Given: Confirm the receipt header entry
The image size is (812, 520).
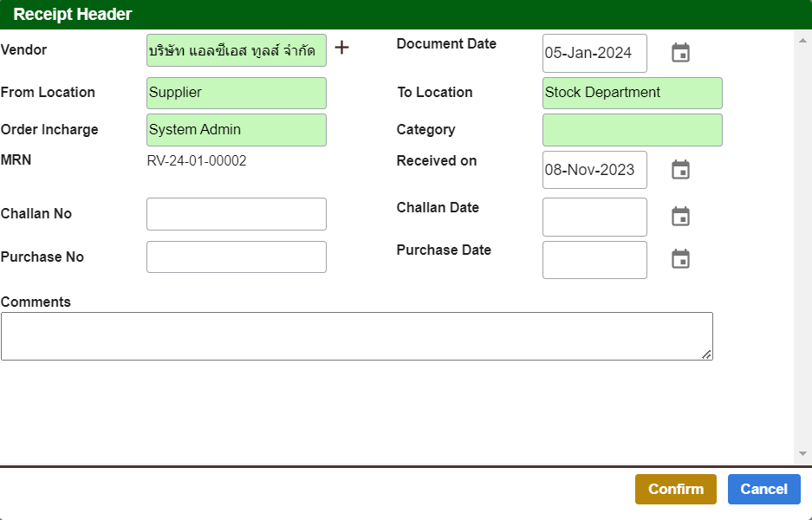Looking at the screenshot, I should click(676, 489).
